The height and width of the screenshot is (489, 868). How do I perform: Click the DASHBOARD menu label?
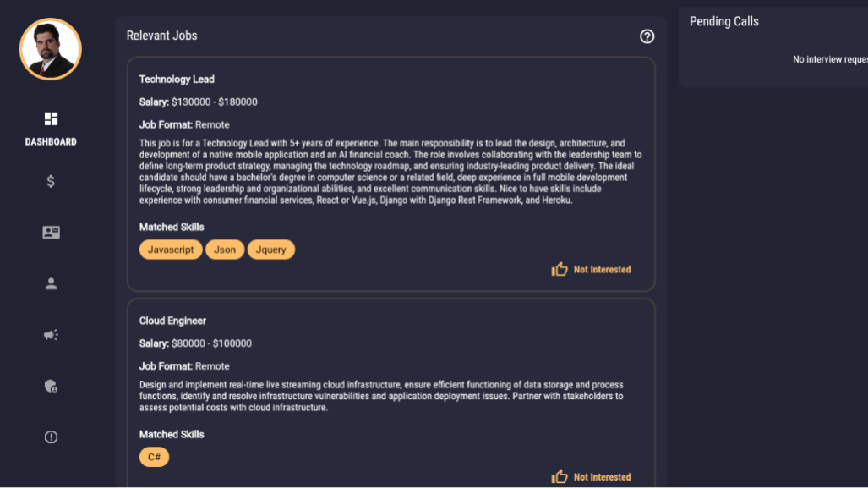point(51,142)
